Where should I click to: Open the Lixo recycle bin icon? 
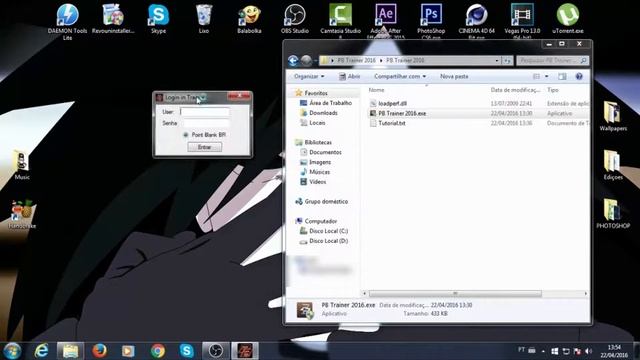point(204,19)
